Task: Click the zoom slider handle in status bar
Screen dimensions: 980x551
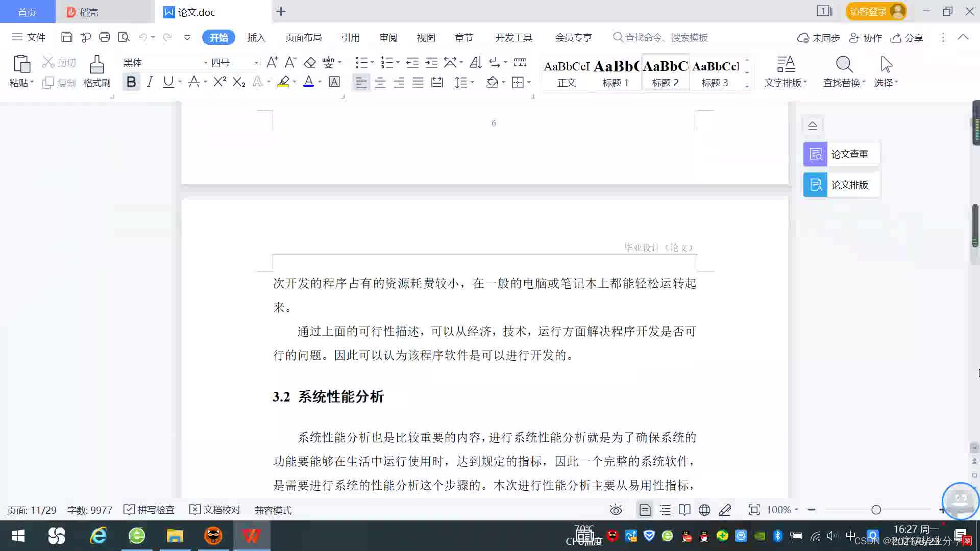Action: 876,510
